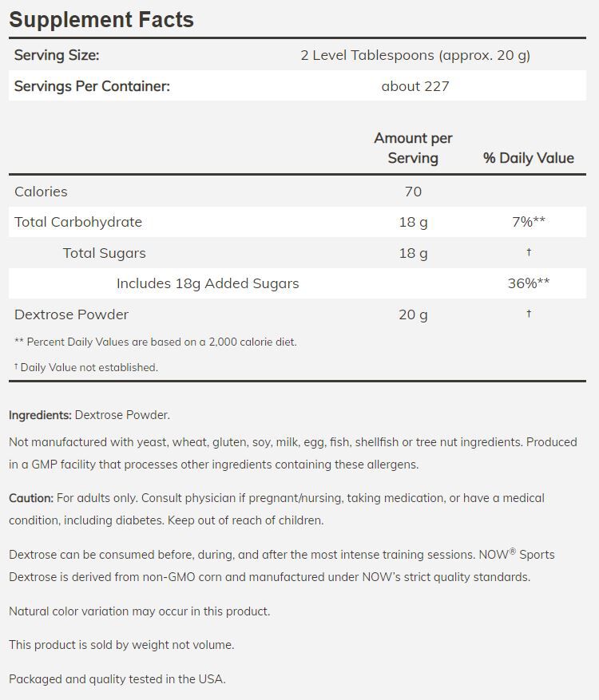Image resolution: width=599 pixels, height=700 pixels.
Task: Select the 2 Level Tablespoons serving value
Action: coord(415,55)
